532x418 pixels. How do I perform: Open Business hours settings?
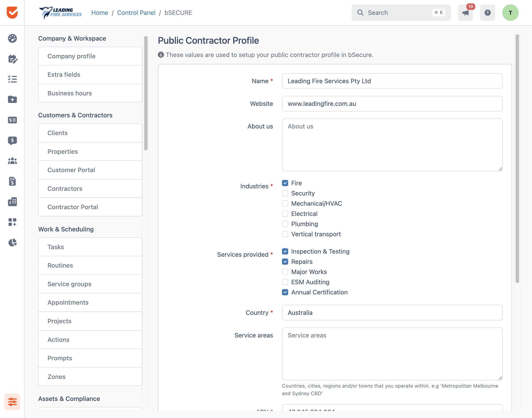click(90, 93)
